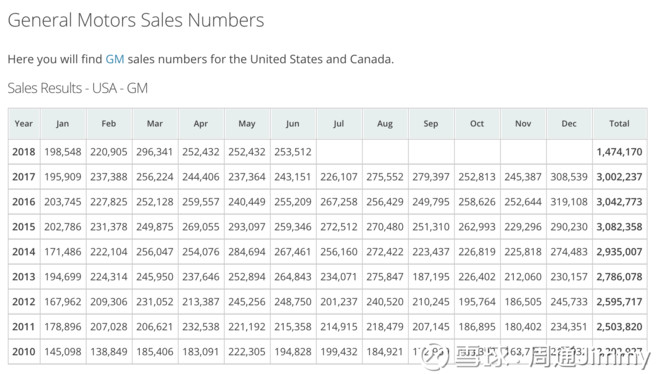Select the 2015 May value 293,097
Viewport: 660px width, 374px height.
(x=247, y=227)
